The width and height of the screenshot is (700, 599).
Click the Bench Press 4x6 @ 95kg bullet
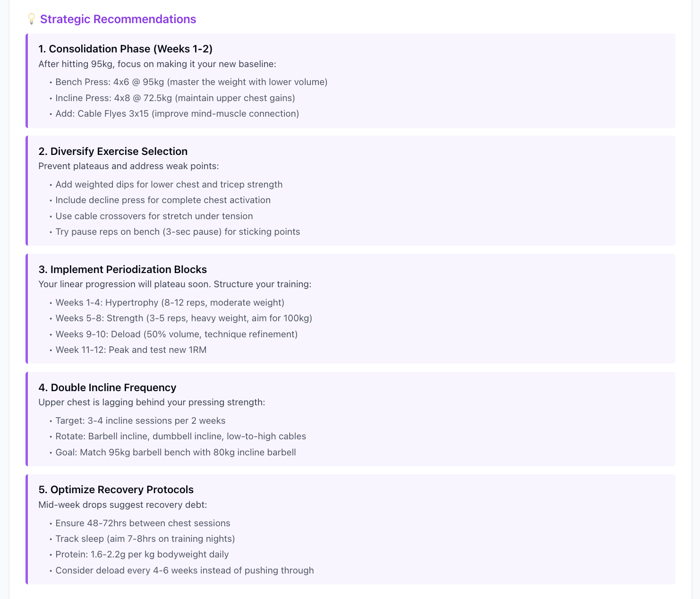[191, 82]
